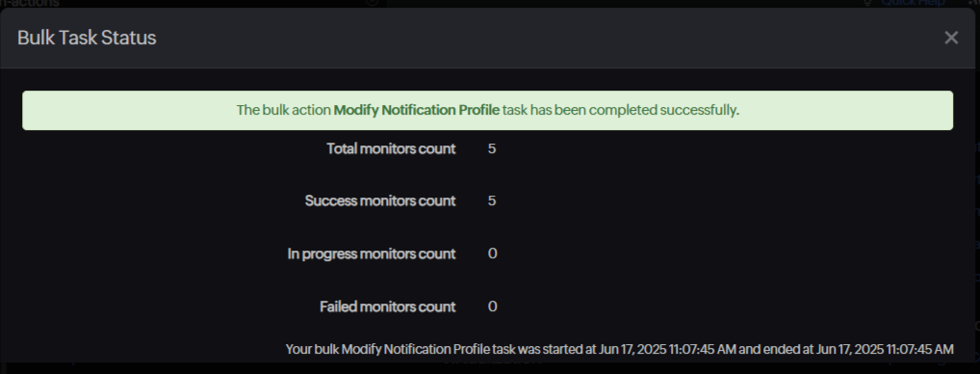
Task: Click the Total monitors count label
Action: (x=391, y=148)
